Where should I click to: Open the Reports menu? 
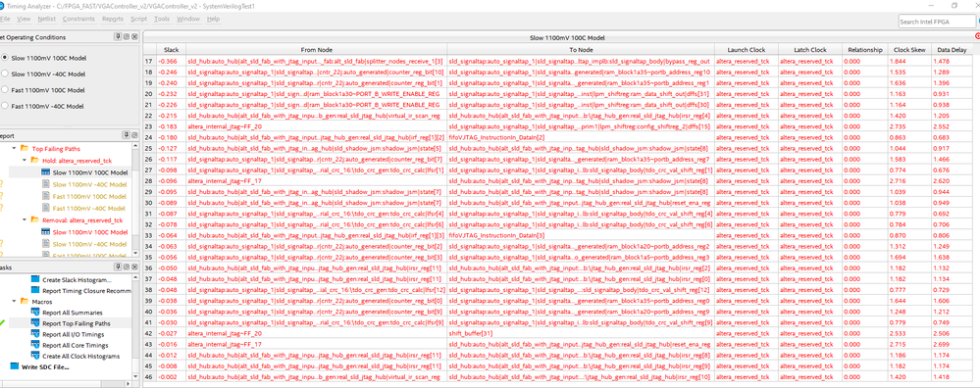pos(113,19)
